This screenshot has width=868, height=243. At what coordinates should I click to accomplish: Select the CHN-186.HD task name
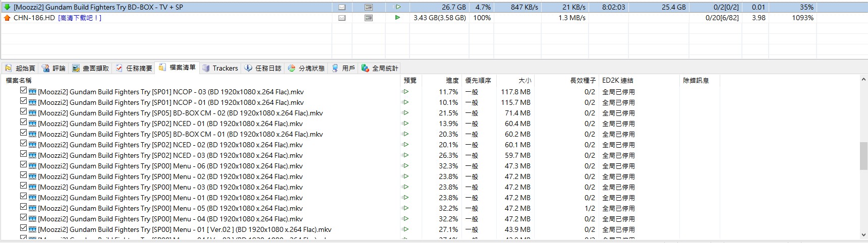(x=34, y=18)
